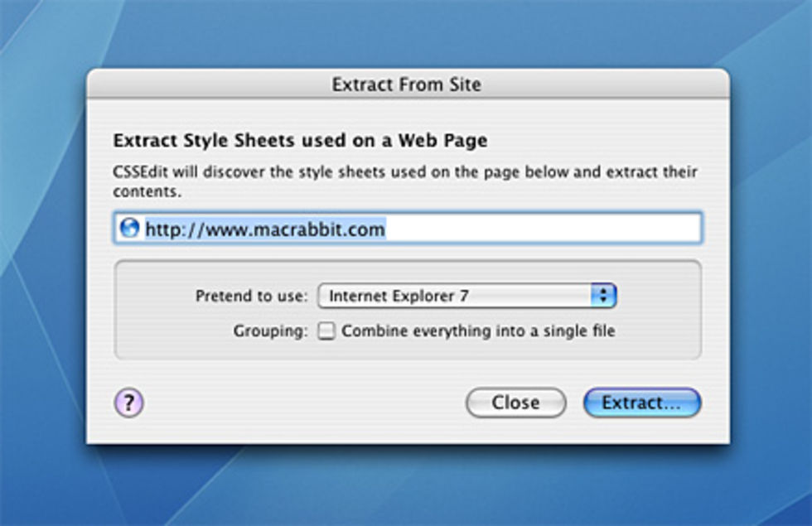Click the 'Combine everything into a single file' label

tap(478, 331)
